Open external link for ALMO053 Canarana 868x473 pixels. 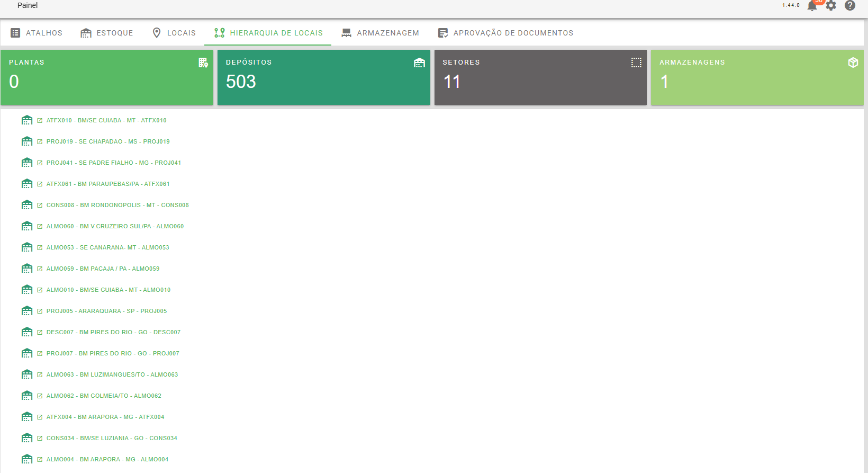40,247
